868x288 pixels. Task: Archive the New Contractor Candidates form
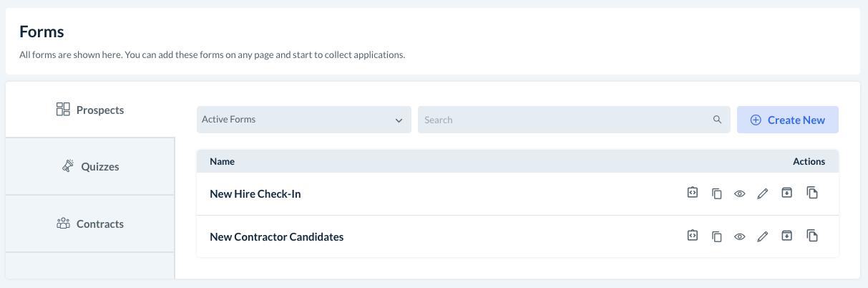click(786, 236)
